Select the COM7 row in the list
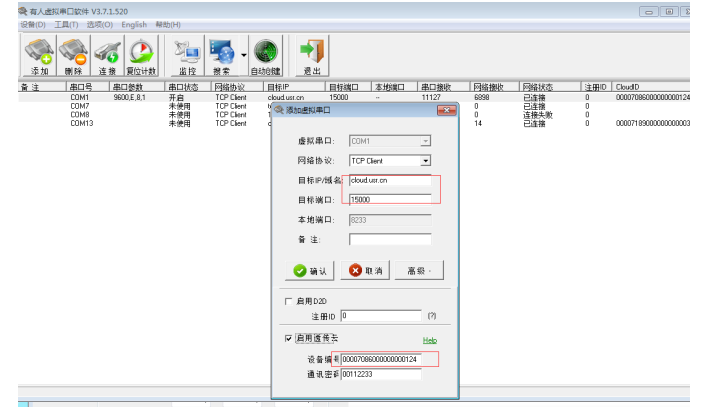Image resolution: width=701 pixels, height=407 pixels. (x=144, y=106)
